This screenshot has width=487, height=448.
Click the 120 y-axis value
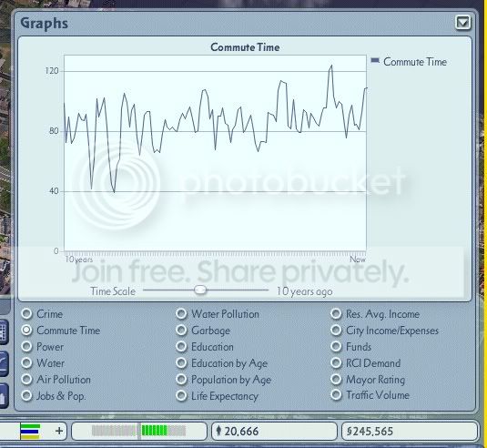pyautogui.click(x=52, y=71)
